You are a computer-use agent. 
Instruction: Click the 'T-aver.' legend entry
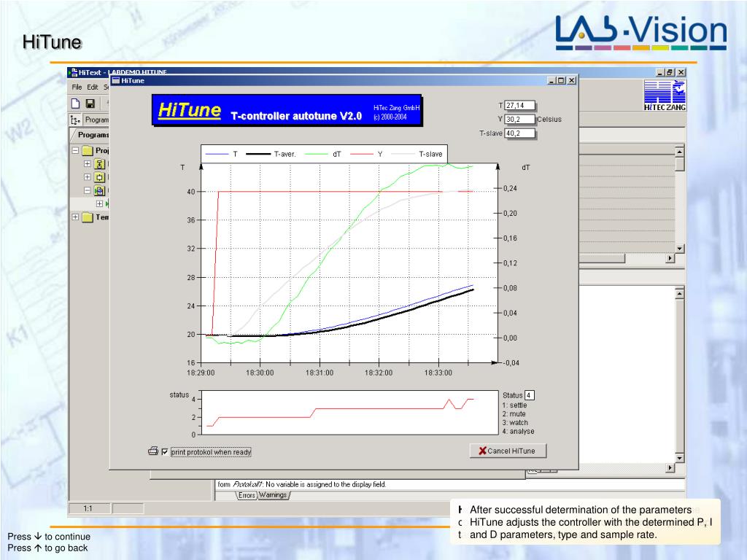click(x=271, y=154)
